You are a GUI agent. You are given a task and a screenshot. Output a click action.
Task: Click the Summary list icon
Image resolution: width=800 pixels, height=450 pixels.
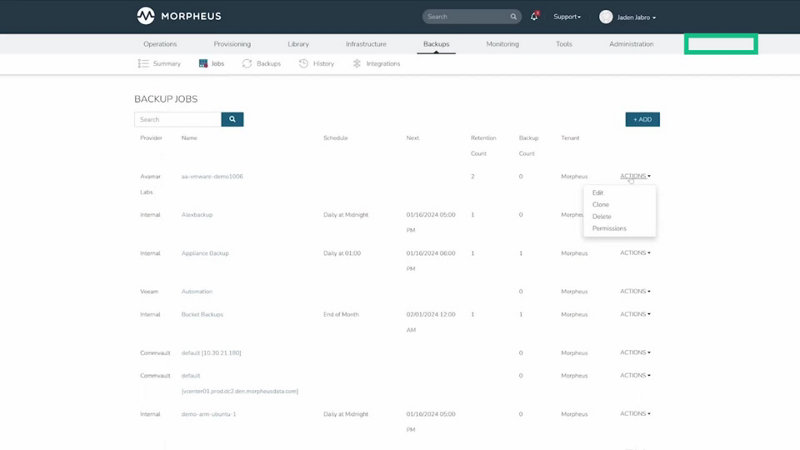[x=143, y=63]
